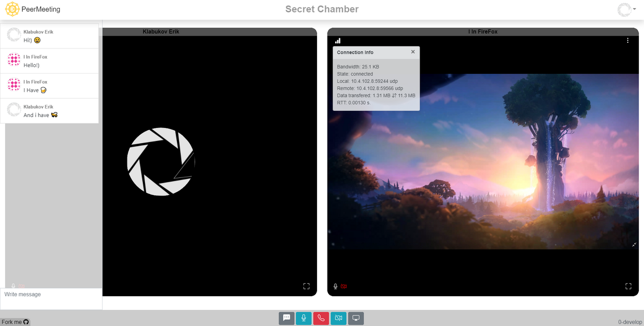
Task: Click the red camera-off icon on I In FireFox video
Action: (x=344, y=286)
